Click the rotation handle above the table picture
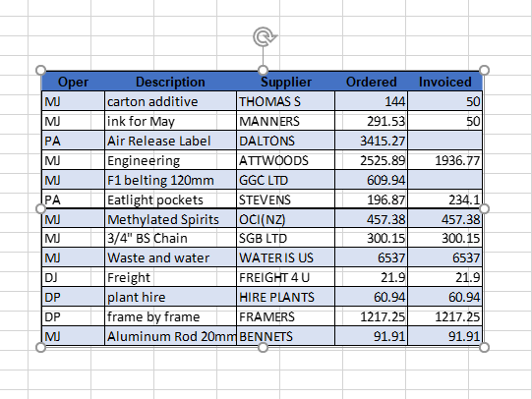The image size is (532, 399). pyautogui.click(x=265, y=36)
